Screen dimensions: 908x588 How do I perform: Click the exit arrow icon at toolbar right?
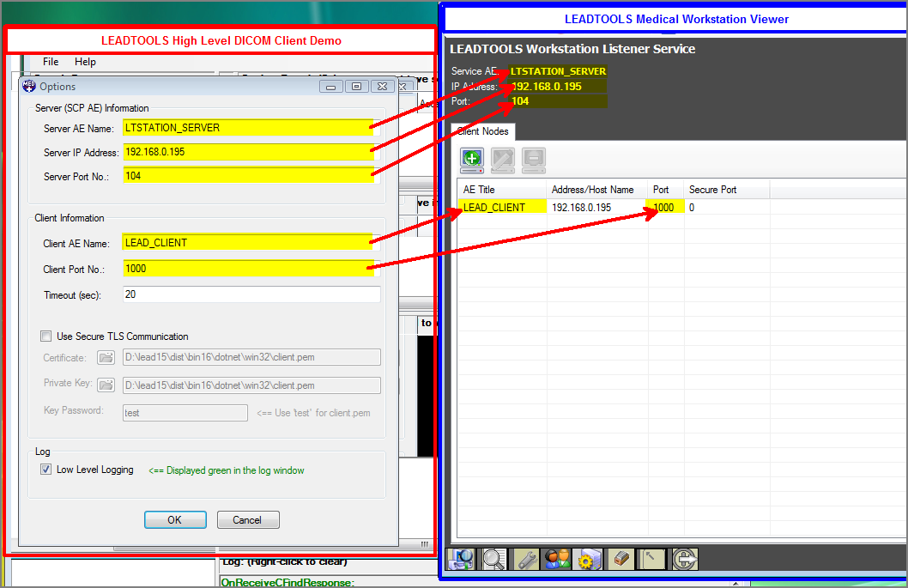click(x=684, y=559)
